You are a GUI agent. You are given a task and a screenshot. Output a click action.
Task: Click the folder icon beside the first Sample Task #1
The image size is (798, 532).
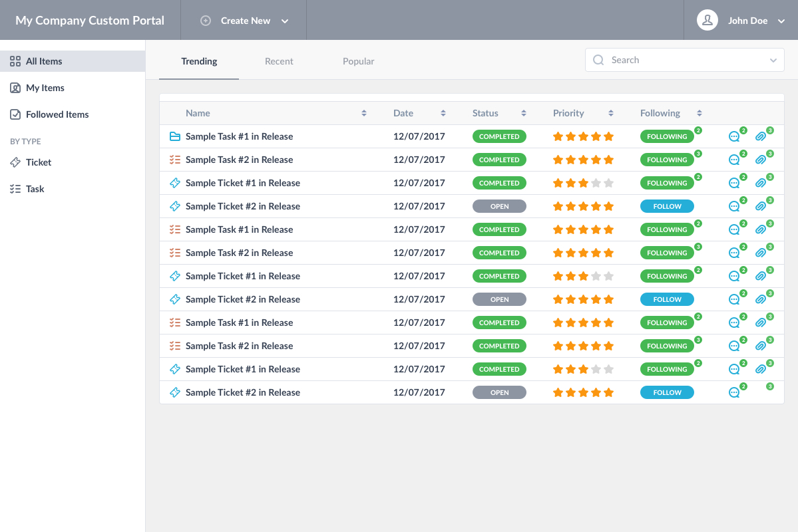pyautogui.click(x=175, y=136)
